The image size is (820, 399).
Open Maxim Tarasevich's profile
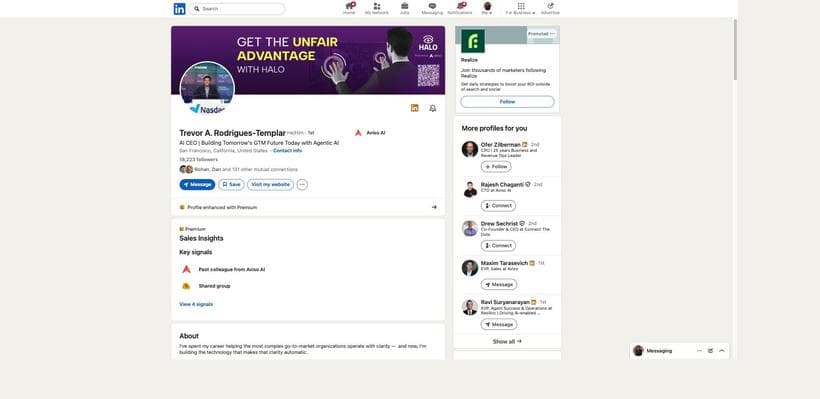click(x=505, y=263)
